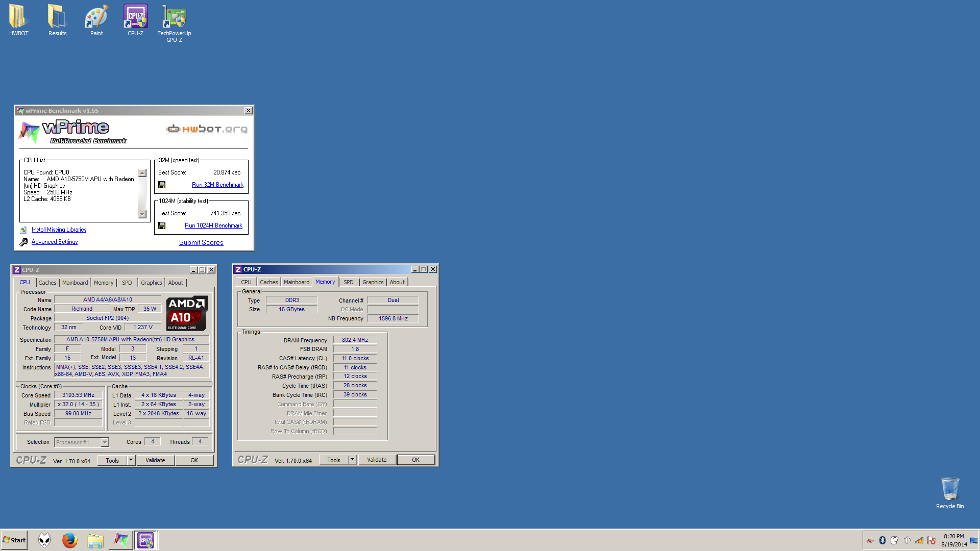Image resolution: width=980 pixels, height=551 pixels.
Task: Click the memory Size value 16 GBytes
Action: (x=291, y=310)
